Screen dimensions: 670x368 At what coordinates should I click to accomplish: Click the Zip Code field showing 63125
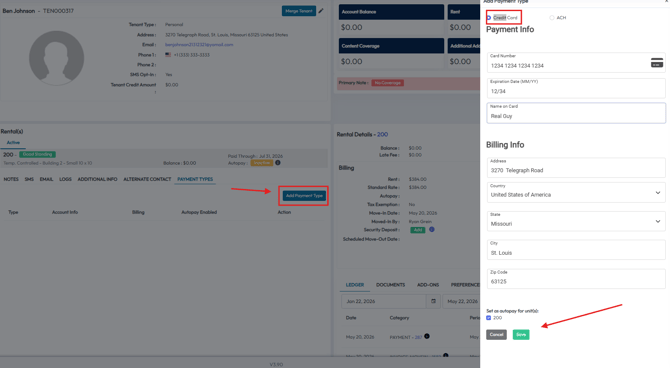point(576,279)
